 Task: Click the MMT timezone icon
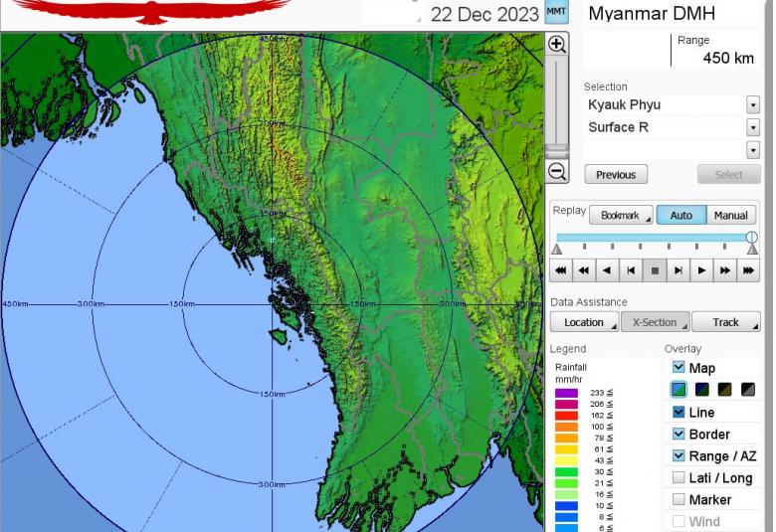556,12
